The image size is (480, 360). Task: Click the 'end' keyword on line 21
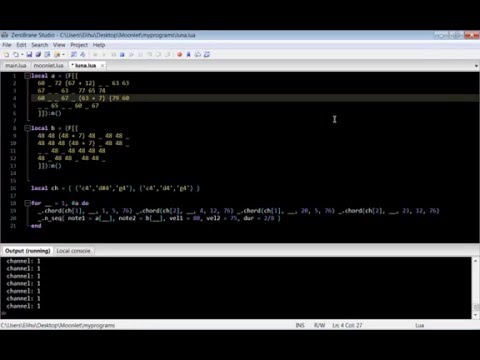tap(36, 226)
